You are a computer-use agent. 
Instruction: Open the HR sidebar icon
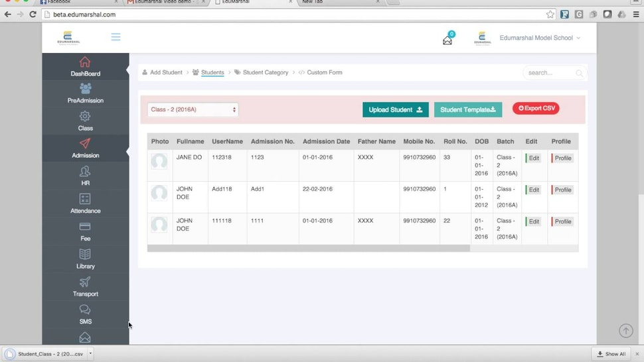click(x=85, y=171)
